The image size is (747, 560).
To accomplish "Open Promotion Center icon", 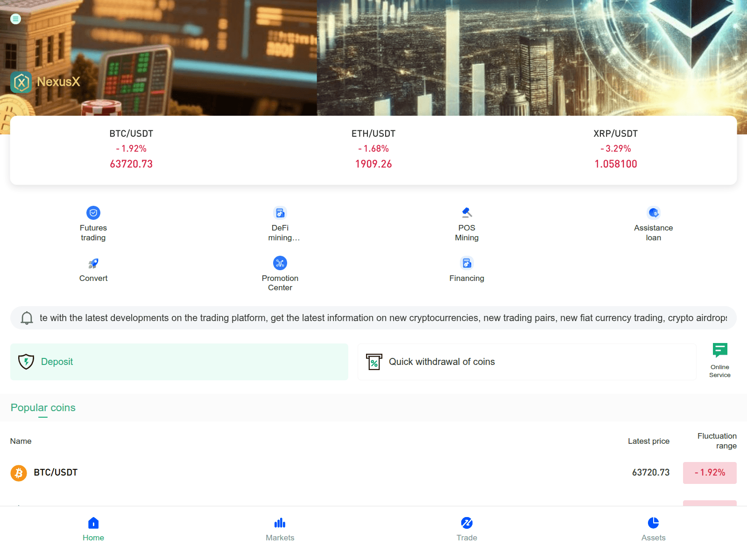I will tap(280, 263).
